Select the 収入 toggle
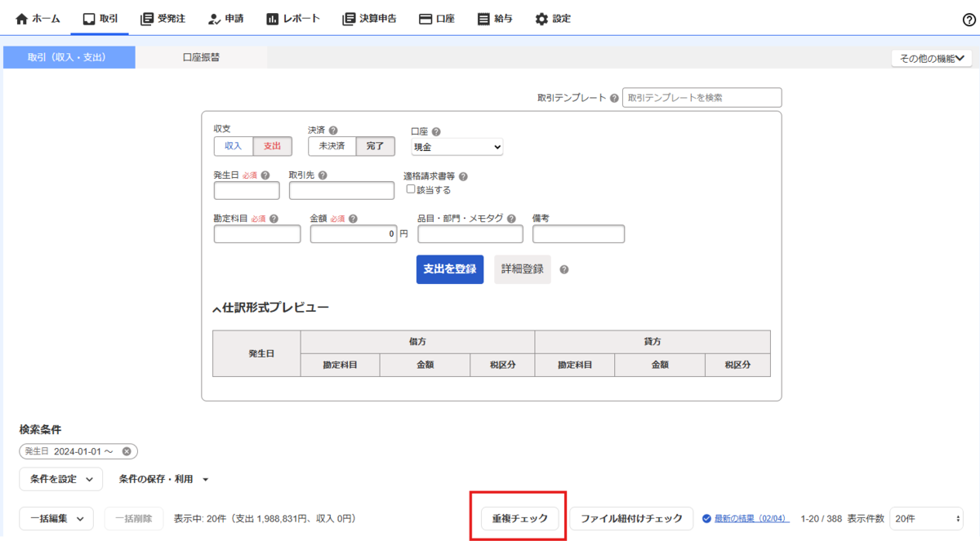980x541 pixels. (234, 146)
